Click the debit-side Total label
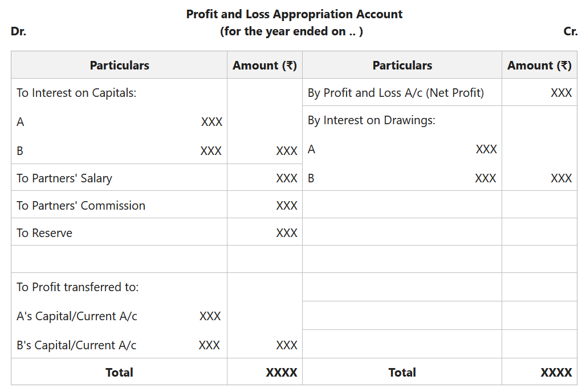Screen dimensions: 586x392 pos(119,373)
